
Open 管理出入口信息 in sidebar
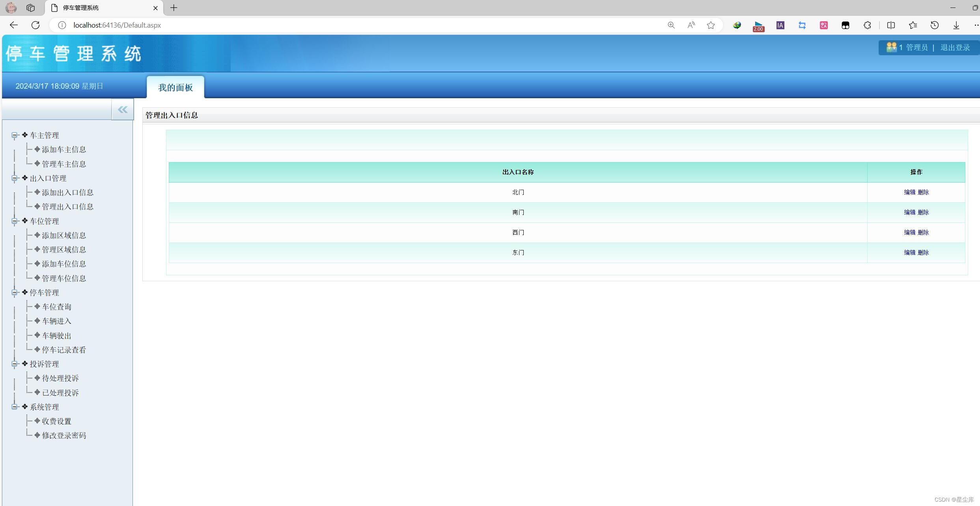(x=67, y=207)
